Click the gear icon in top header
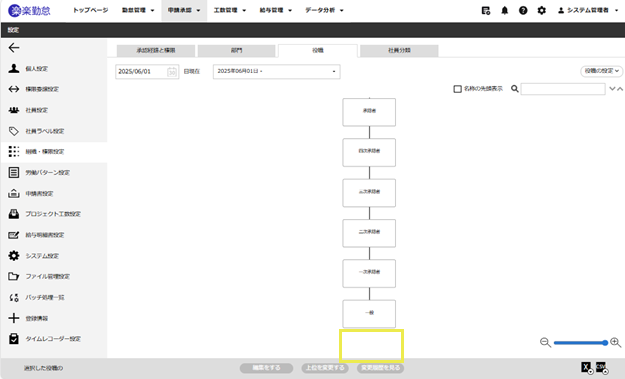The height and width of the screenshot is (379, 625). click(x=541, y=10)
